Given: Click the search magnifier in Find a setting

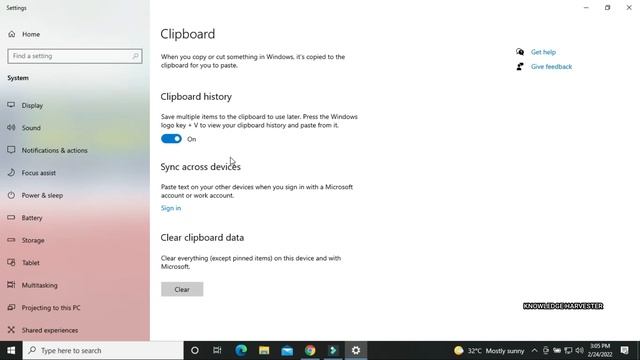Looking at the screenshot, I should click(135, 56).
